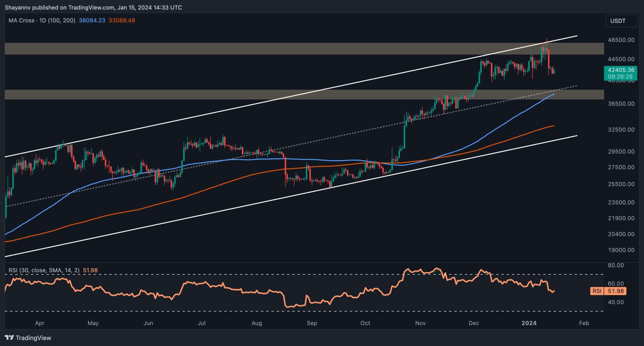Screen dimensions: 644x346
Task: Click the 19000.00 price axis label
Action: point(621,250)
